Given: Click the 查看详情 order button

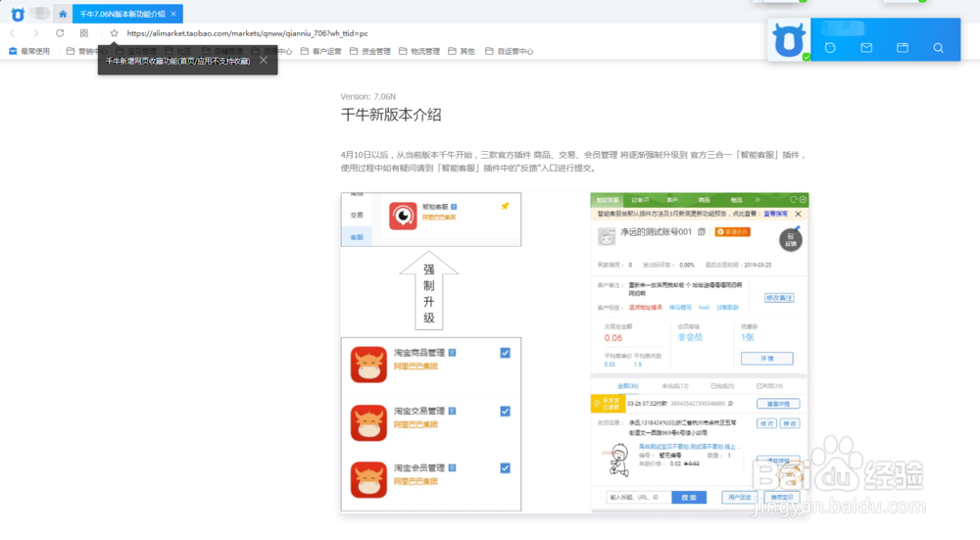Looking at the screenshot, I should (778, 404).
